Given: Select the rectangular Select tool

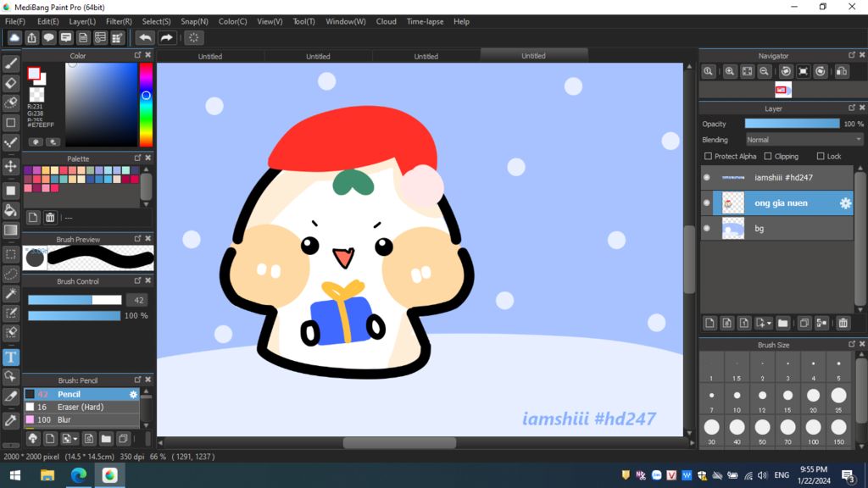Looking at the screenshot, I should coord(10,254).
